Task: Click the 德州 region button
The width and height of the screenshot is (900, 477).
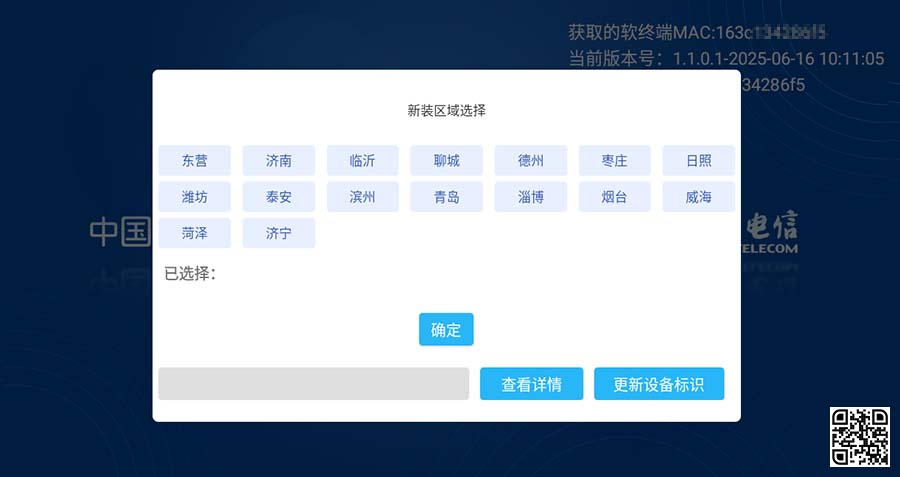Action: tap(531, 160)
